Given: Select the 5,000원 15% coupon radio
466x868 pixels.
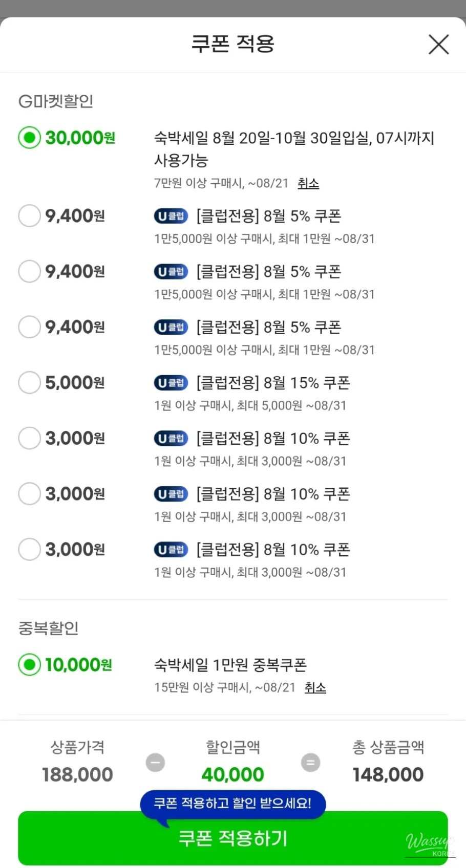Looking at the screenshot, I should 29,382.
